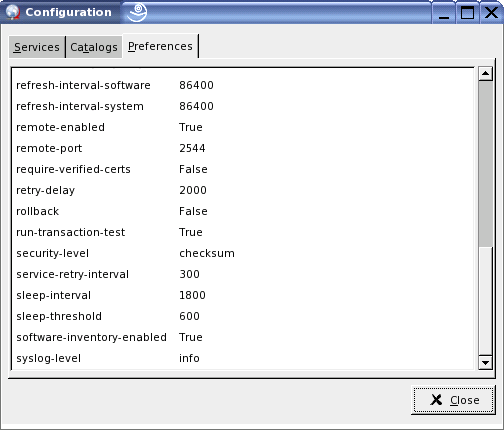Viewport: 504px width, 430px height.
Task: Switch to the Services tab
Action: [37, 47]
